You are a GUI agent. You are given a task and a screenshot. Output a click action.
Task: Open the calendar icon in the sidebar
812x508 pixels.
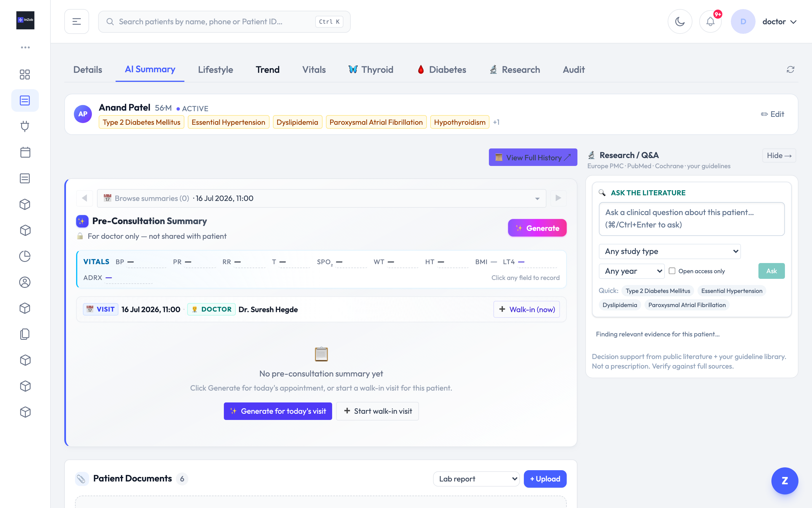pyautogui.click(x=25, y=152)
